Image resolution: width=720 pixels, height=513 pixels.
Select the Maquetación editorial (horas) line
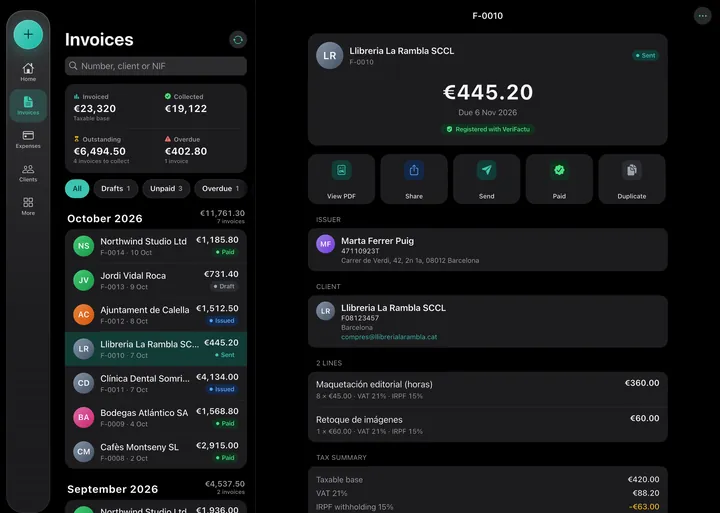488,389
